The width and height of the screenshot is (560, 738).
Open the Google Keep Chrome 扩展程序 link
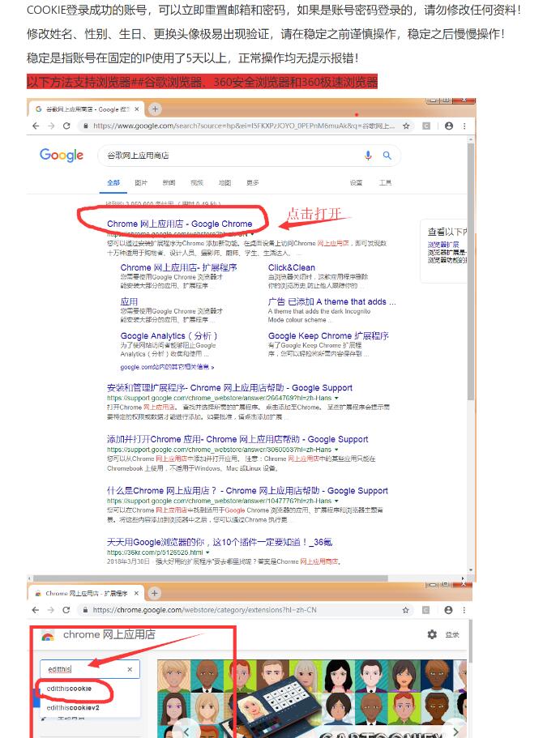tap(328, 335)
